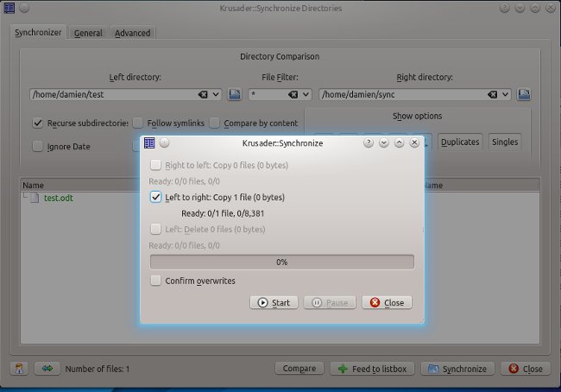Enable Confirm overwrites
This screenshot has height=392, width=561.
[x=155, y=281]
